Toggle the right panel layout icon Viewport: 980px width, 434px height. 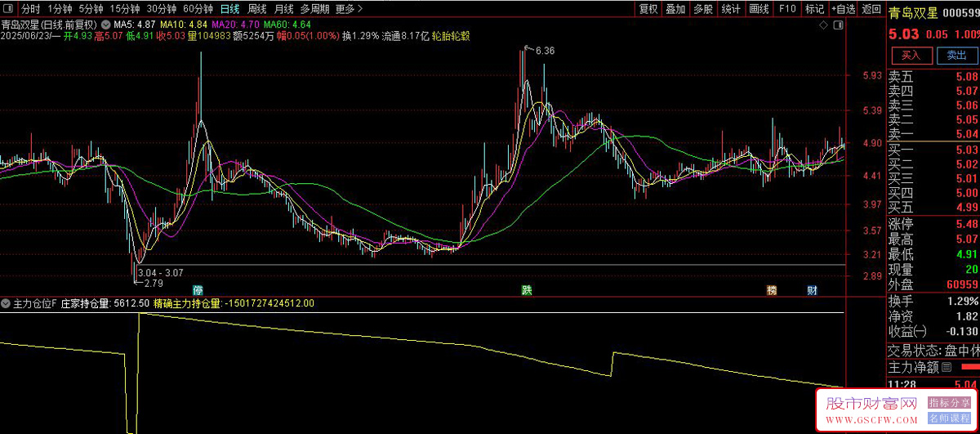[x=839, y=25]
